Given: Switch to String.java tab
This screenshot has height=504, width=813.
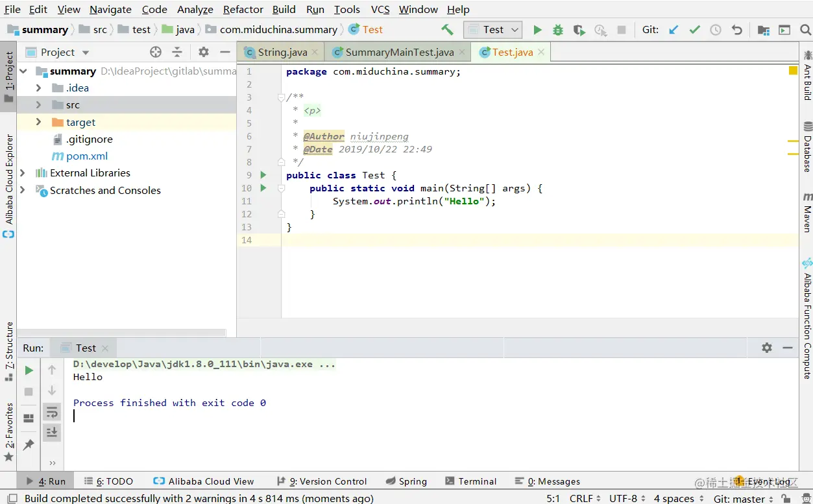Looking at the screenshot, I should 282,53.
